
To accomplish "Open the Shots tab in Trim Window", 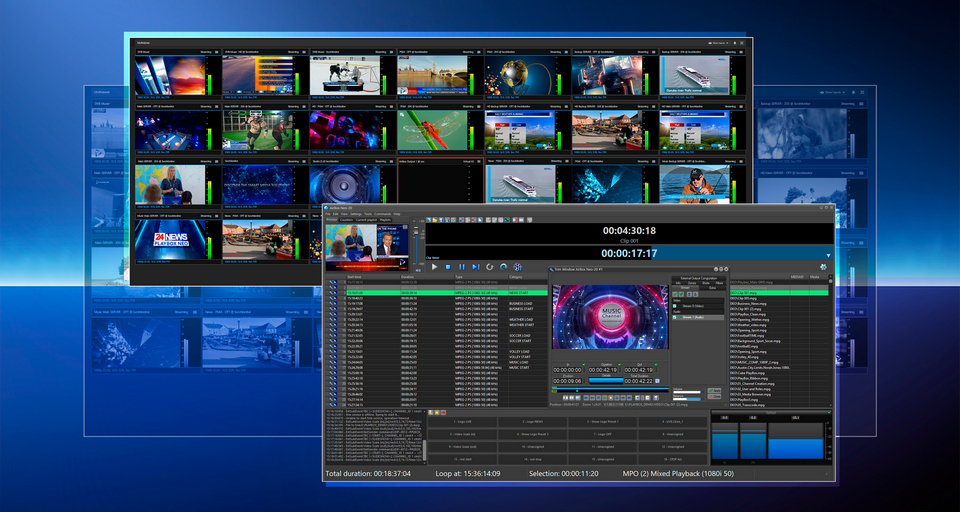I will [705, 283].
